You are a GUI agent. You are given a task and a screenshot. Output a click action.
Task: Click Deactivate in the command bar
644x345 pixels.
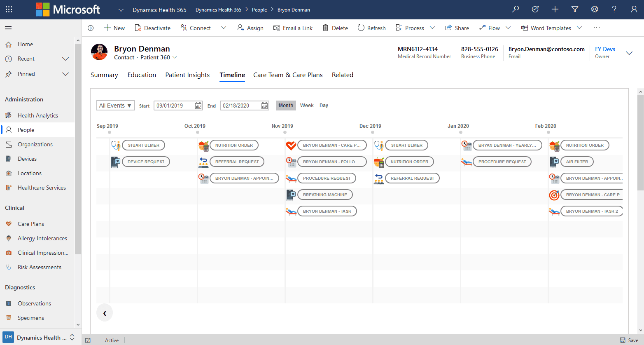[x=152, y=28]
